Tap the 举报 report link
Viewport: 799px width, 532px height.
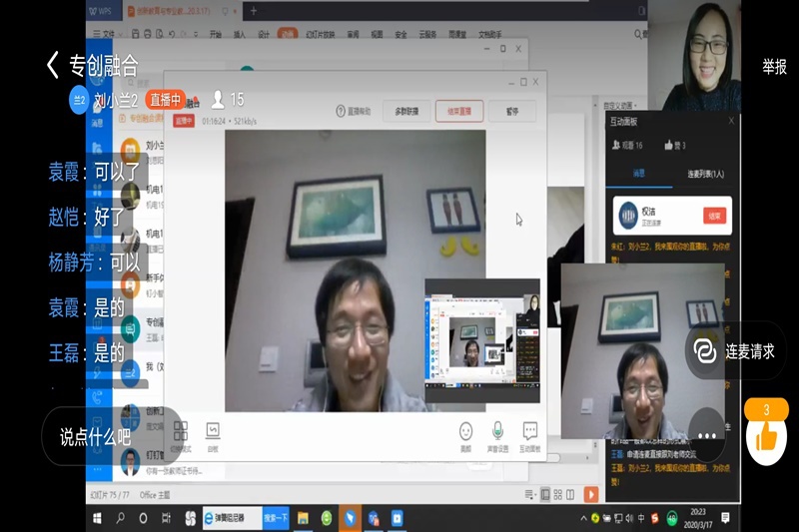tap(774, 67)
